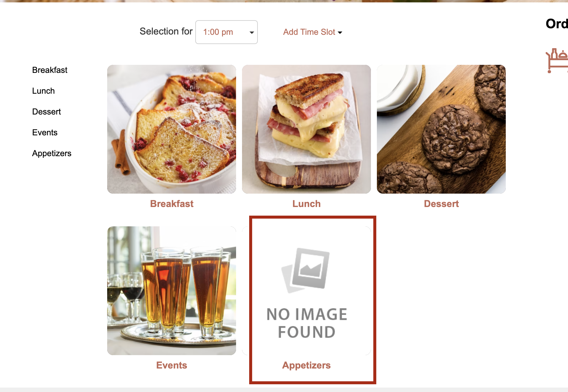Screen dimensions: 568x392
Task: Open the chocolate cookies Dessert image
Action: coord(441,129)
